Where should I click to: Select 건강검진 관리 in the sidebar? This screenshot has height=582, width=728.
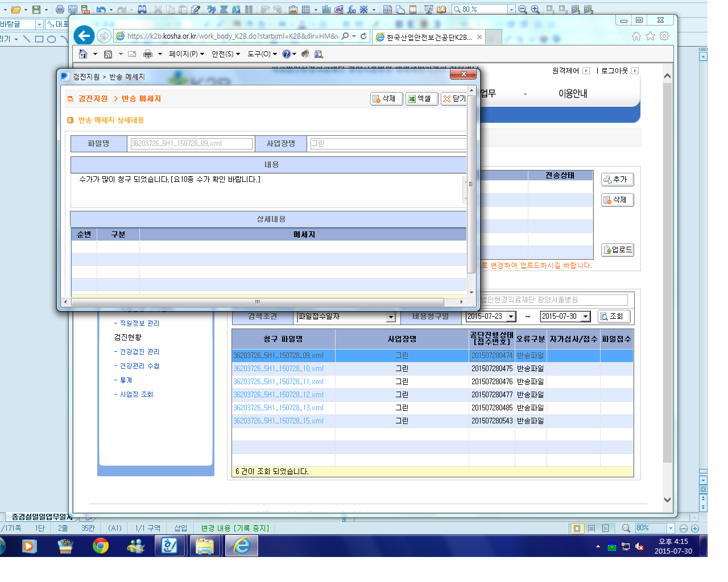click(x=139, y=352)
